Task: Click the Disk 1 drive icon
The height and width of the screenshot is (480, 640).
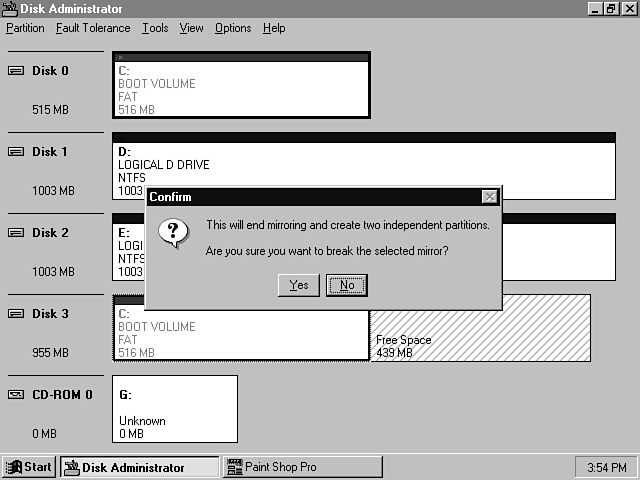Action: click(15, 152)
